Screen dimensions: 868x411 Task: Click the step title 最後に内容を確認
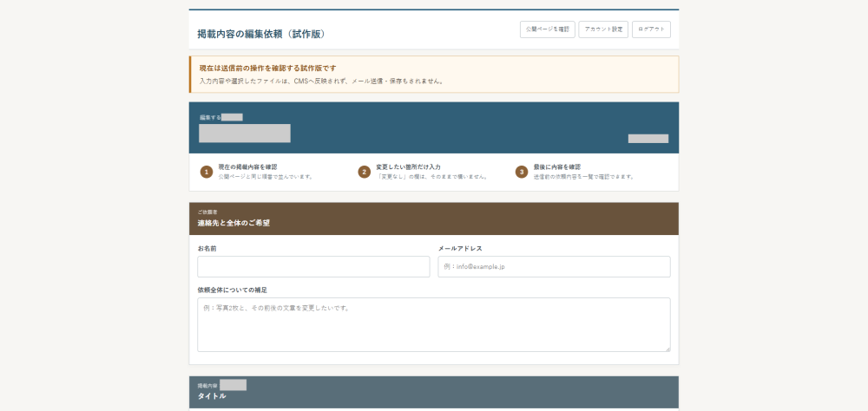coord(557,166)
